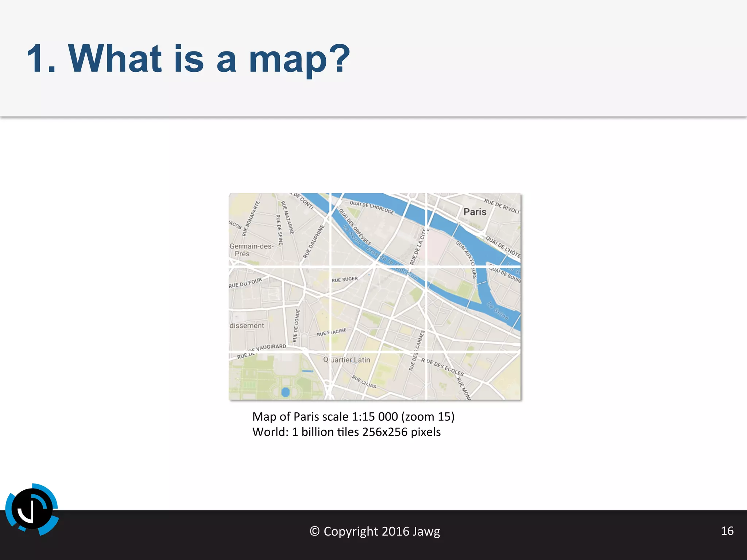Click the "RUE MAZARINE" street label

tap(287, 217)
